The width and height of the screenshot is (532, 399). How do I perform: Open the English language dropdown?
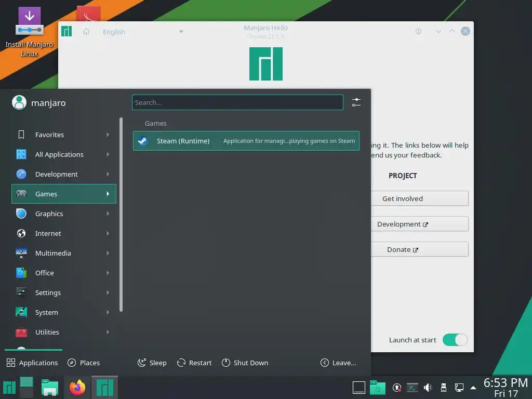(143, 32)
